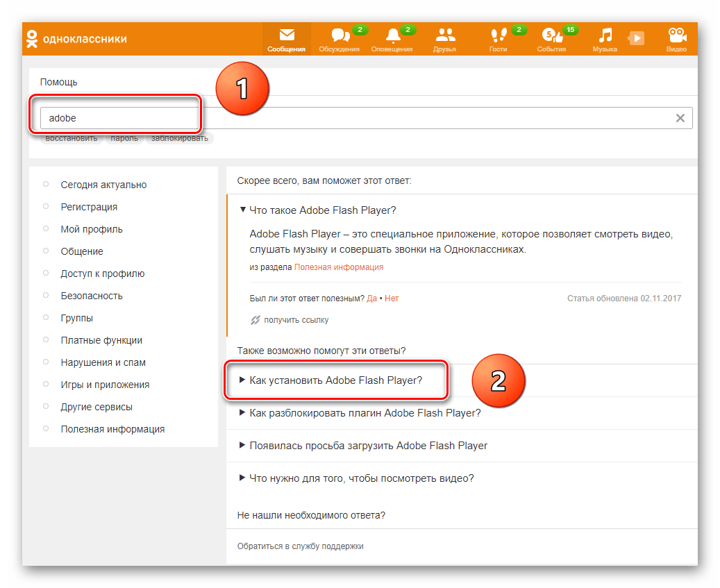Open Музыка note icon

(x=605, y=36)
